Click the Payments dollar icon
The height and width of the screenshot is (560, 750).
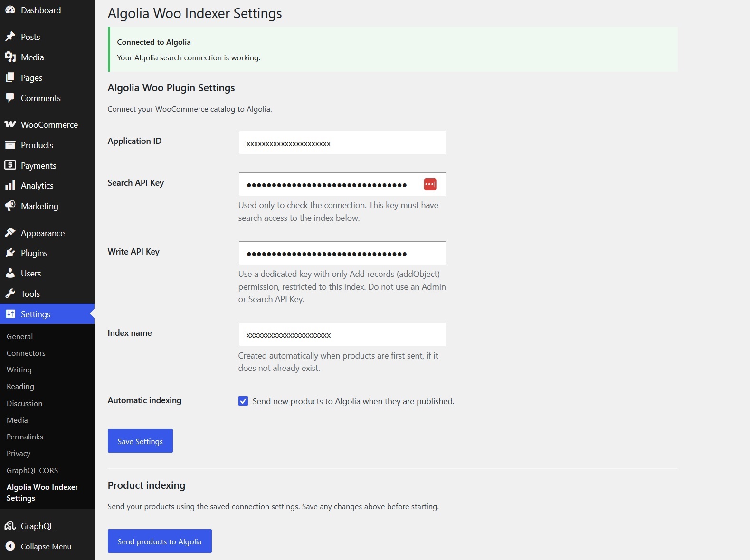(10, 165)
